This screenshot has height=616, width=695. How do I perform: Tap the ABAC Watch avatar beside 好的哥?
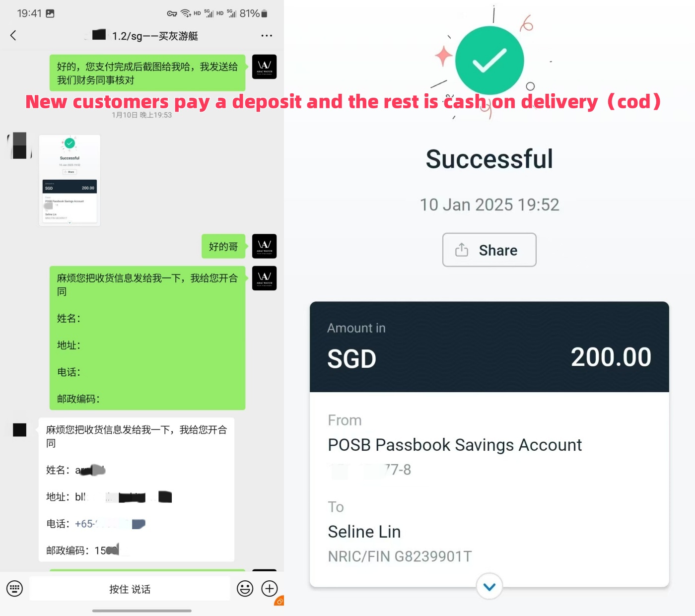264,246
